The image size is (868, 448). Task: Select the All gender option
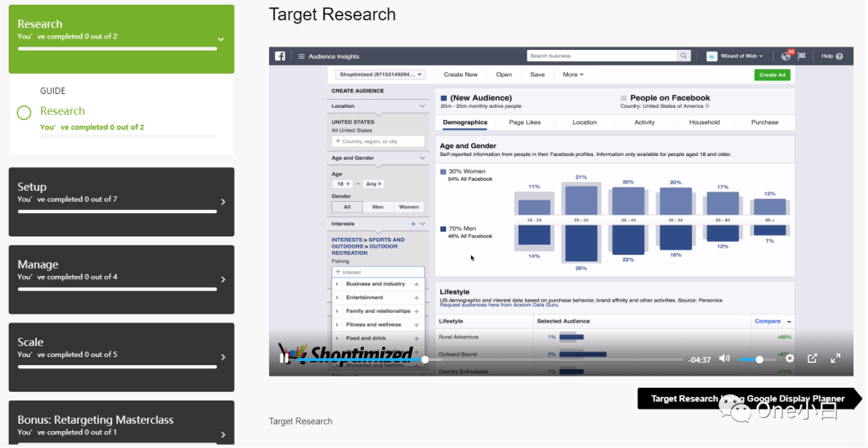coord(347,207)
